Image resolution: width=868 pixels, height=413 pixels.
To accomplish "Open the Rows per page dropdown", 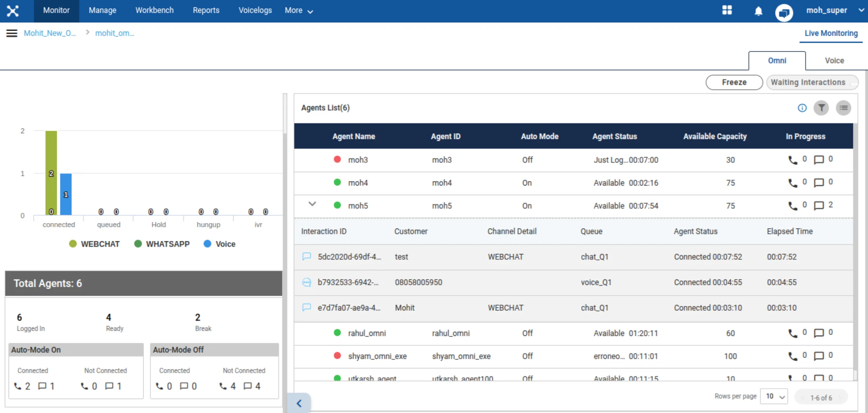I will [x=774, y=396].
